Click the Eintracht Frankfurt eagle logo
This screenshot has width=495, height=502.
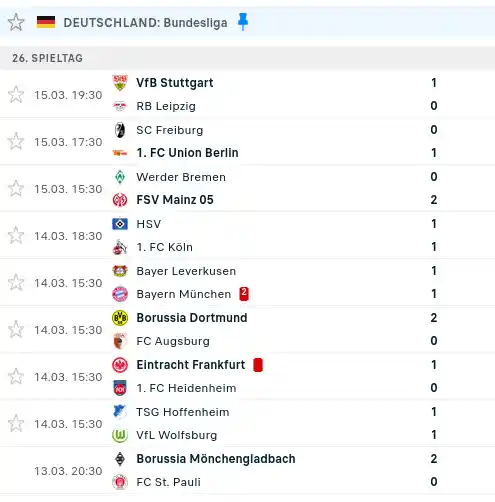pos(120,365)
